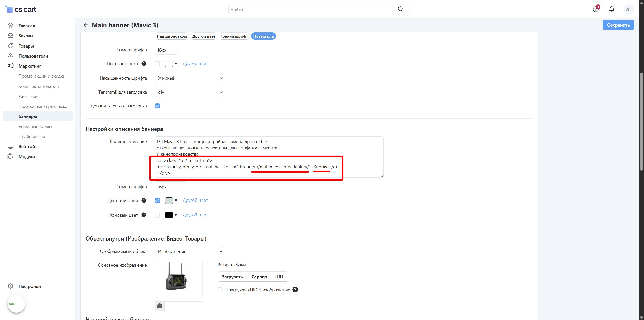Click the CS-Cart logo

click(21, 9)
